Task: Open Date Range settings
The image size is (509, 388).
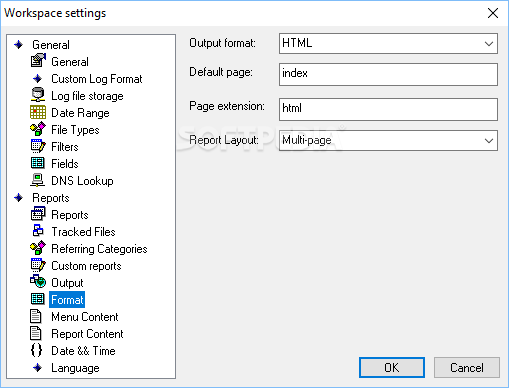Action: 80,113
